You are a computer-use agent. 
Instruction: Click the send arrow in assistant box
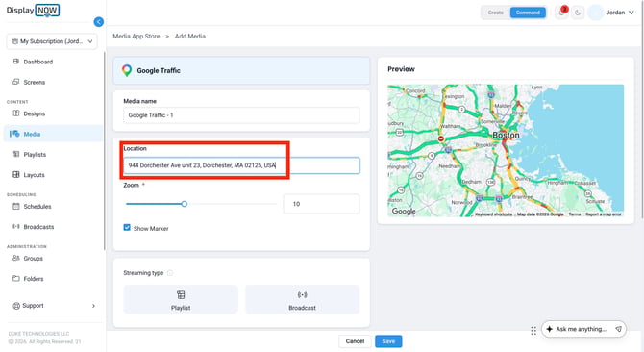[618, 329]
